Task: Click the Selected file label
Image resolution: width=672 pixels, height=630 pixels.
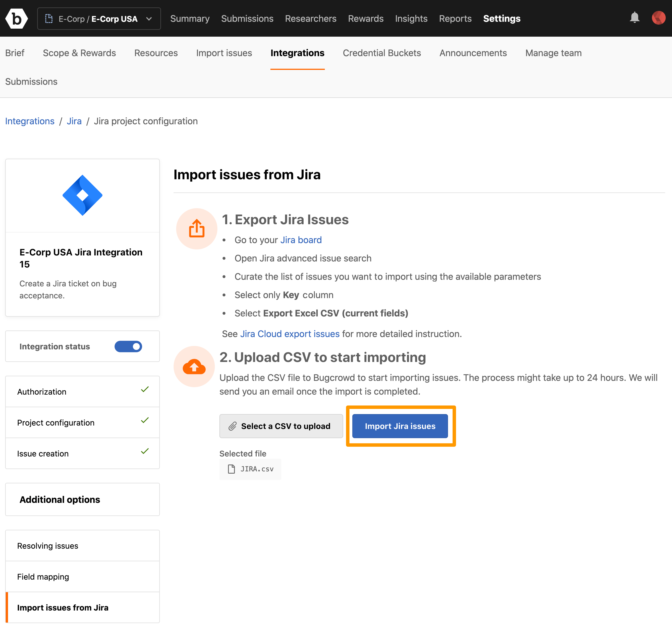Action: tap(243, 454)
